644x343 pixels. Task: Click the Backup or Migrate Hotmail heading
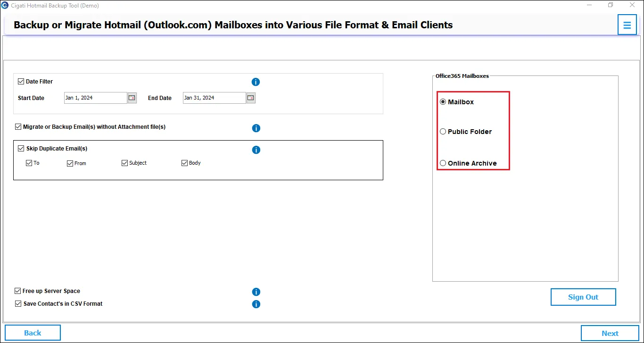click(233, 25)
